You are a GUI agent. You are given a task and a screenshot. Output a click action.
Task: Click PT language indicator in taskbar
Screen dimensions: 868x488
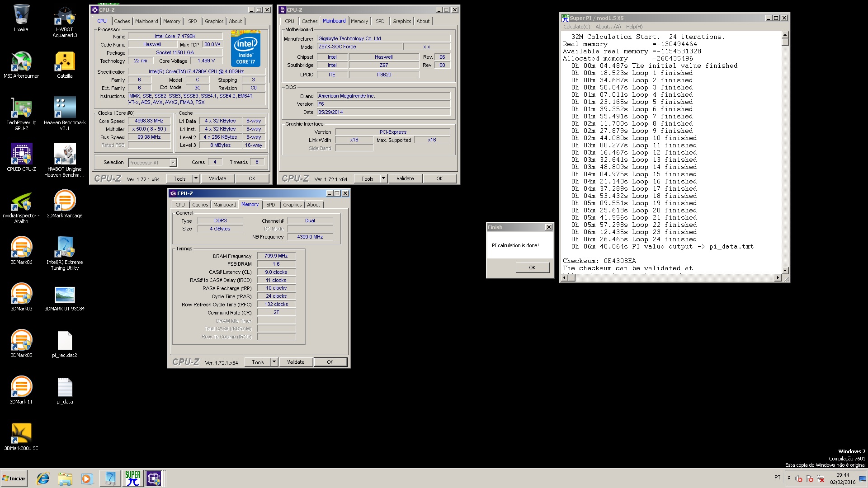pos(777,478)
